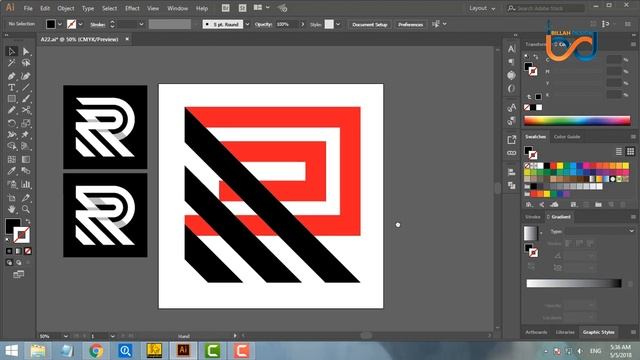The image size is (640, 360).
Task: Swap fill and stroke in toolbar
Action: pos(28,221)
